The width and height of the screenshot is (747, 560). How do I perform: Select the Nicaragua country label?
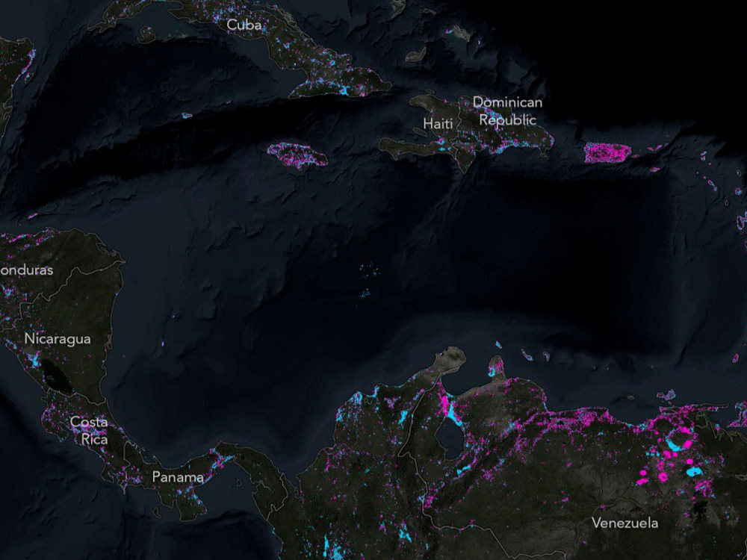point(58,339)
